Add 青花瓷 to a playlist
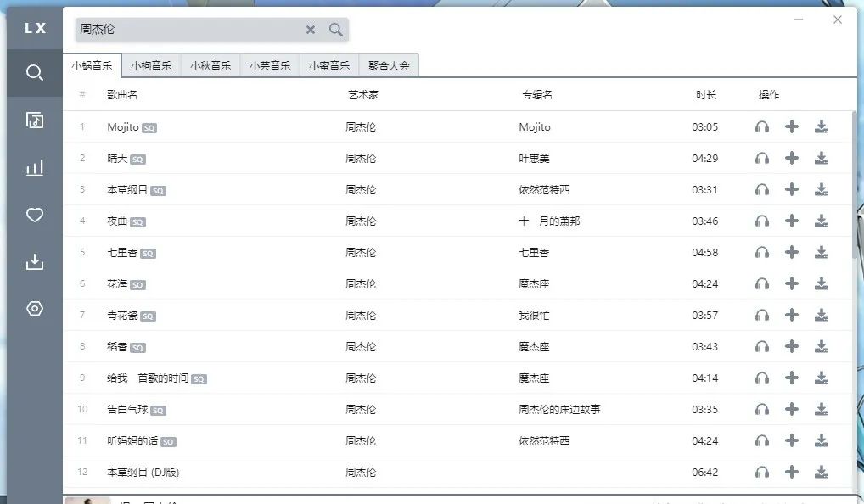The width and height of the screenshot is (864, 504). tap(792, 315)
